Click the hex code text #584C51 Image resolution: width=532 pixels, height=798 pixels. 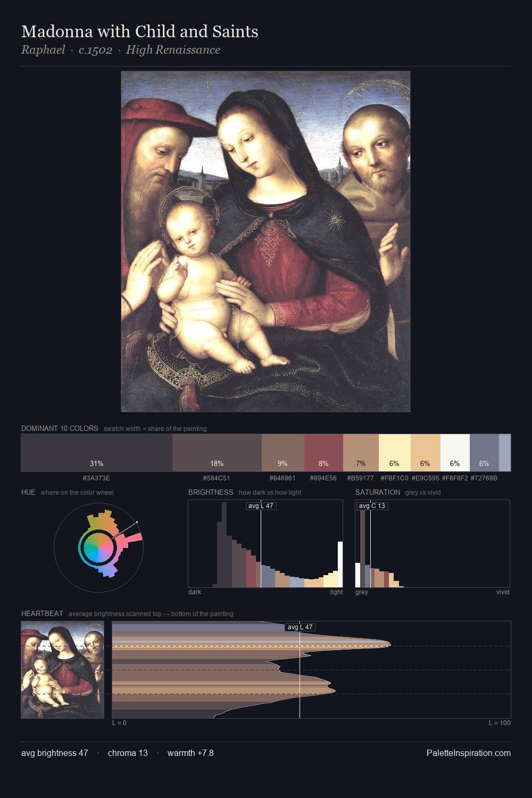click(217, 478)
